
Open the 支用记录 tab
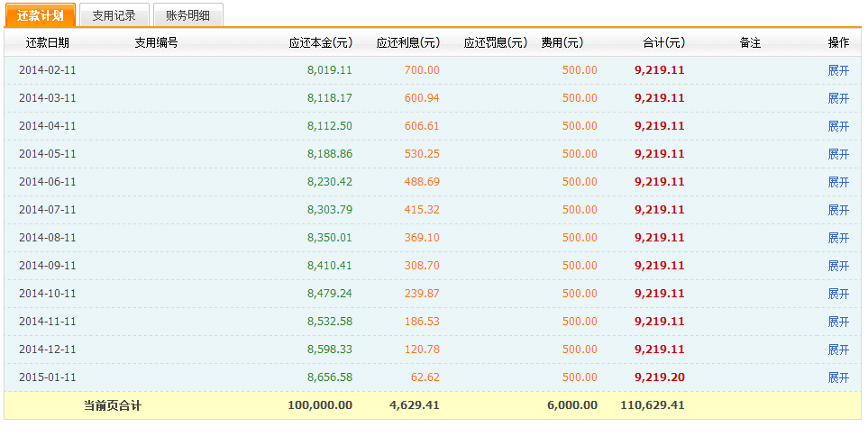pyautogui.click(x=114, y=15)
